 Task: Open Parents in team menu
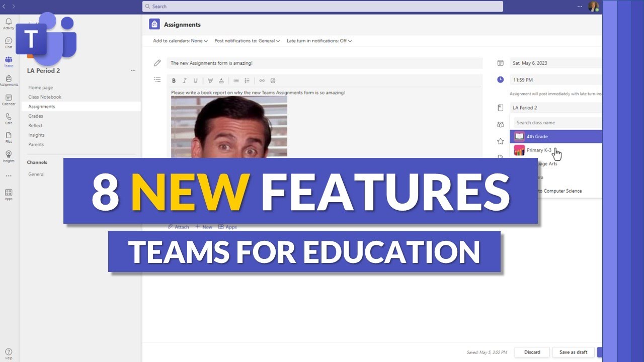(x=36, y=145)
